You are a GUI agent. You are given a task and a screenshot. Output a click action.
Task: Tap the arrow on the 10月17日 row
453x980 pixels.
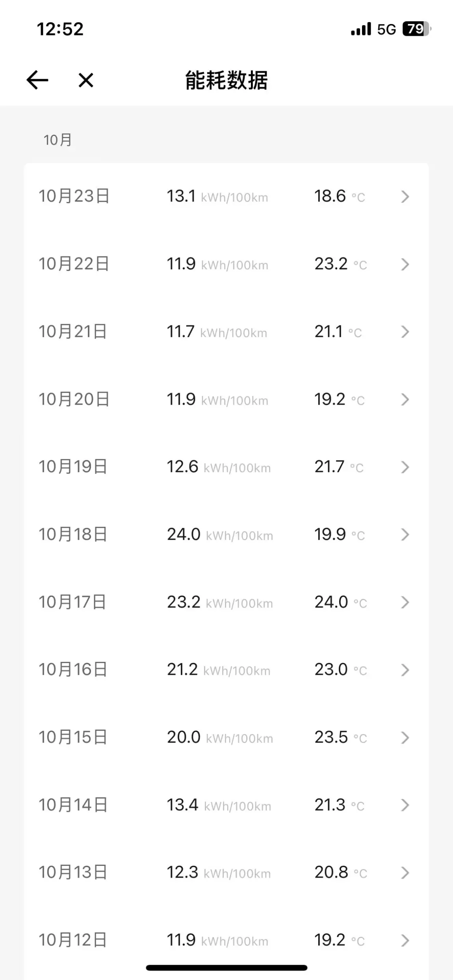point(405,602)
